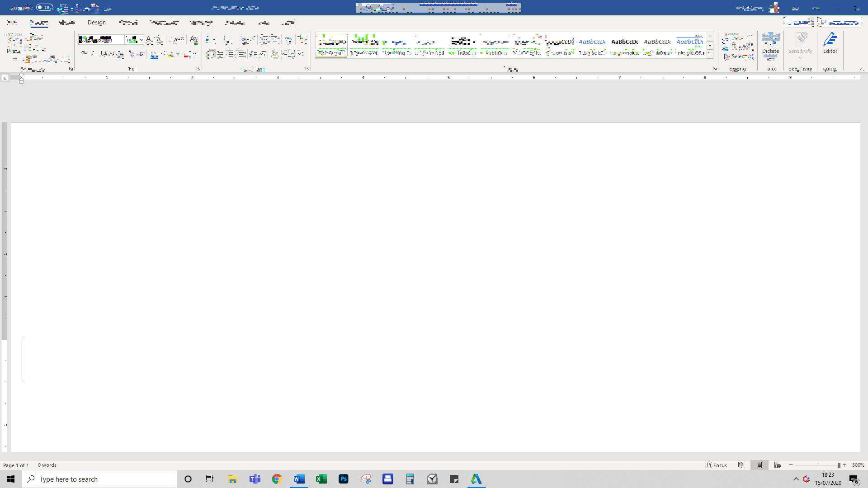868x488 pixels.
Task: Click the Search box in title bar
Action: (x=438, y=7)
